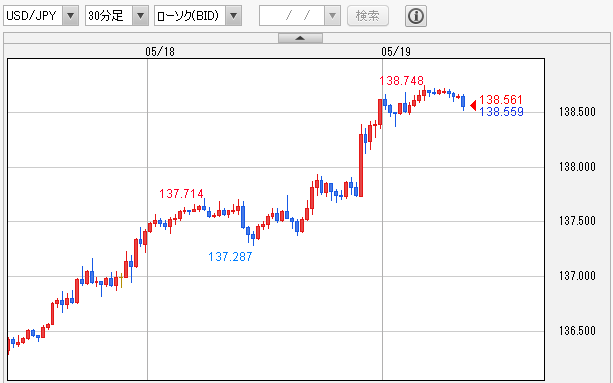Screen dimensions: 613x383
Task: Click the 138.000 axis label
Action: click(x=577, y=167)
